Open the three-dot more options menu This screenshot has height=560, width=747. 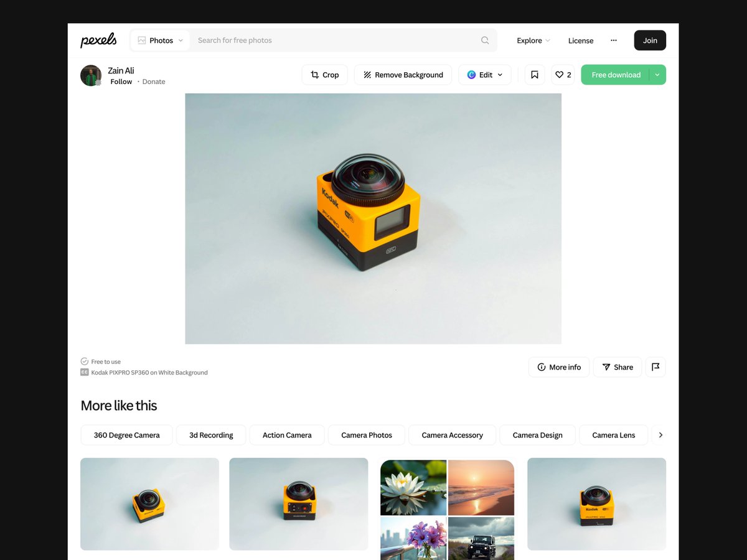(x=614, y=40)
